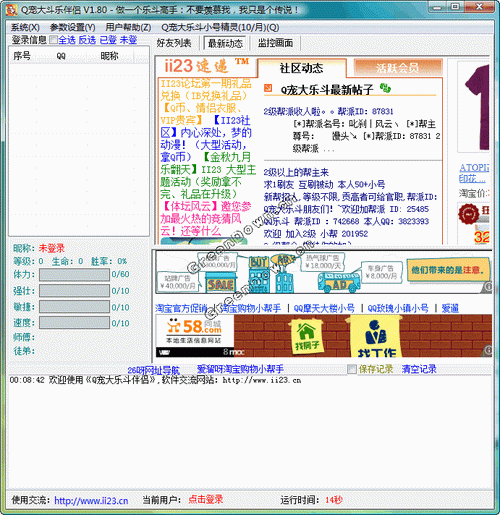The height and width of the screenshot is (515, 500).
Task: Click the 强壮 progress bar
Action: (74, 291)
